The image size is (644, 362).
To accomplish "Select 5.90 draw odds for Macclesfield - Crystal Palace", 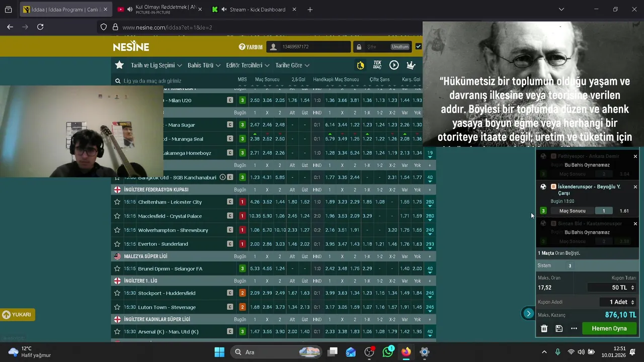I will (x=267, y=216).
